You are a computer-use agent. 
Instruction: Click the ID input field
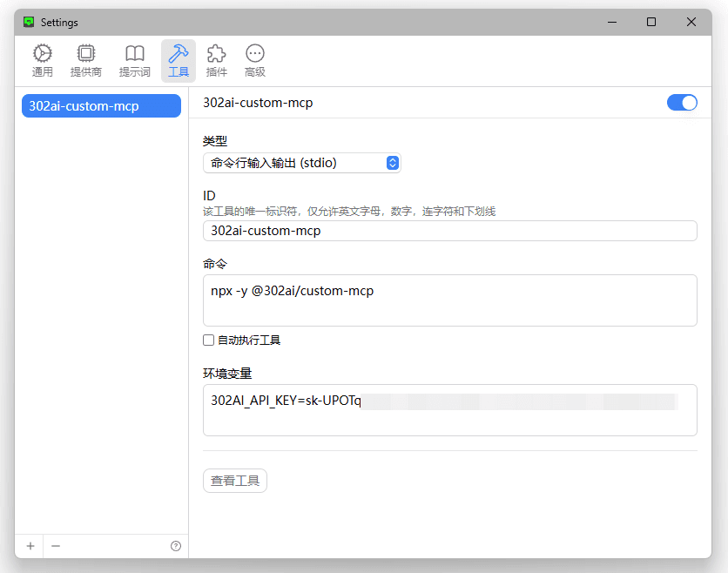coord(450,231)
